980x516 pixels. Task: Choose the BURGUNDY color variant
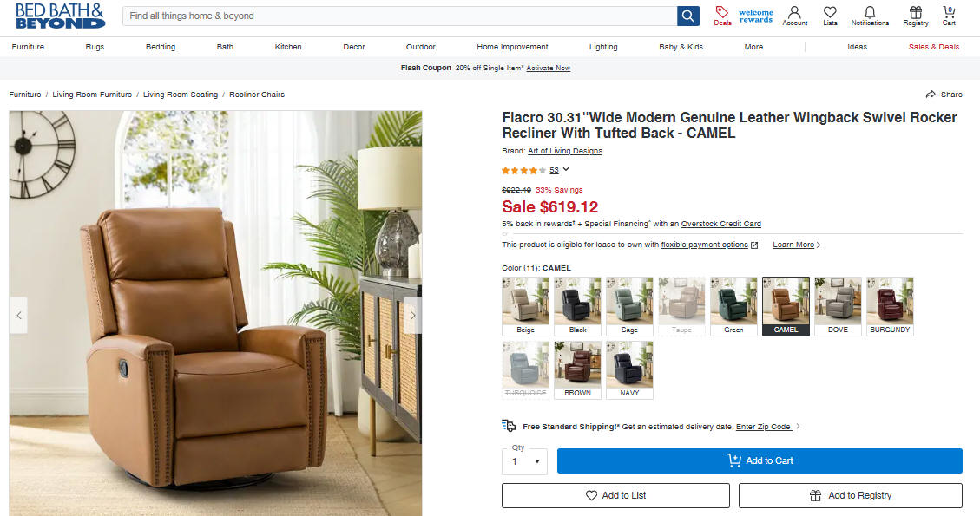[890, 306]
